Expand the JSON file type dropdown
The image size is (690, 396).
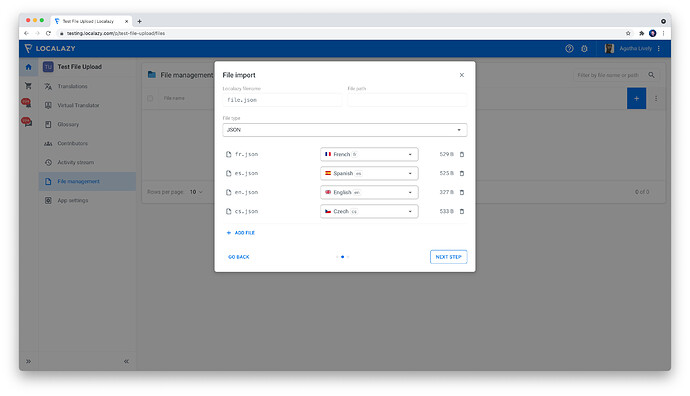pos(345,130)
